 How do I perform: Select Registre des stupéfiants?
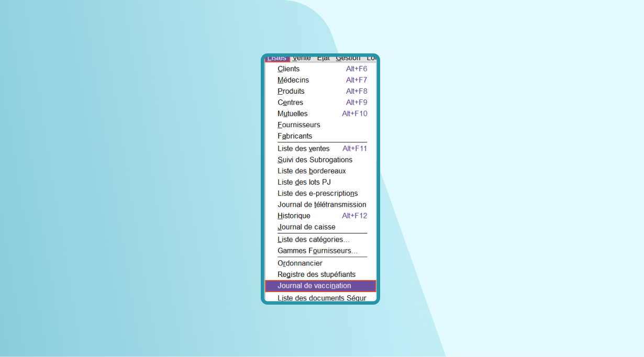(x=316, y=274)
